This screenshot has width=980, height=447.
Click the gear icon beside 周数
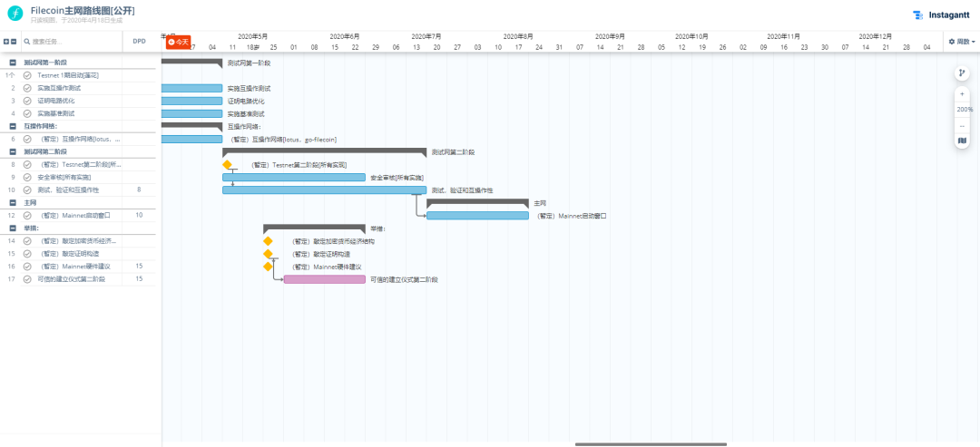952,42
